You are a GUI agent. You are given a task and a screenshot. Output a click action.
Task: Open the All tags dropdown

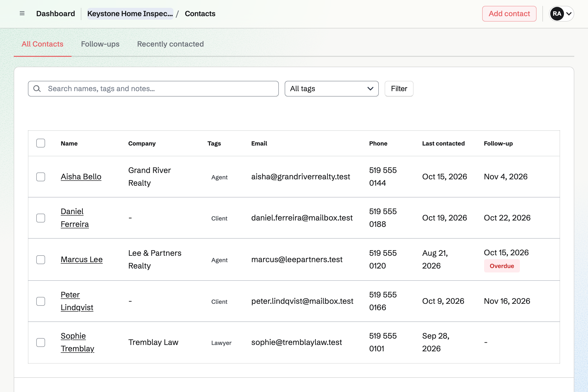click(331, 88)
